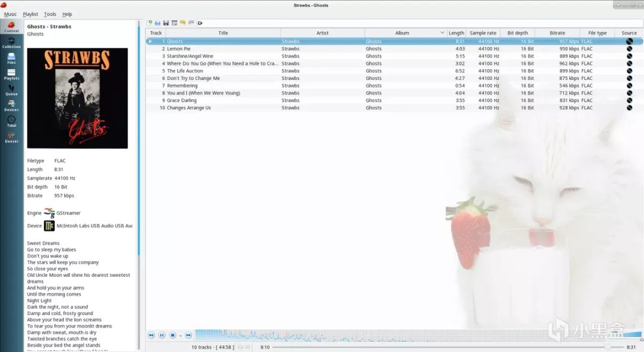644x352 pixels.
Task: Click the 10 tracks total duration text
Action: [213, 347]
